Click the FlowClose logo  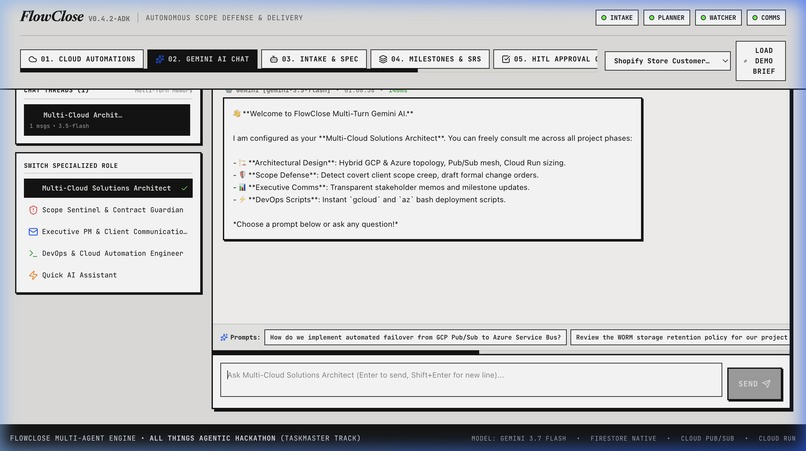click(x=52, y=16)
